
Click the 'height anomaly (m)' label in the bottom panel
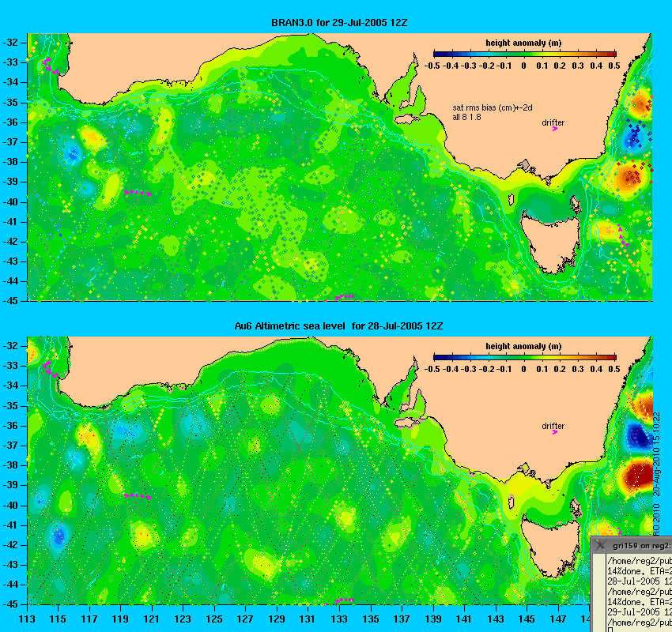[523, 346]
